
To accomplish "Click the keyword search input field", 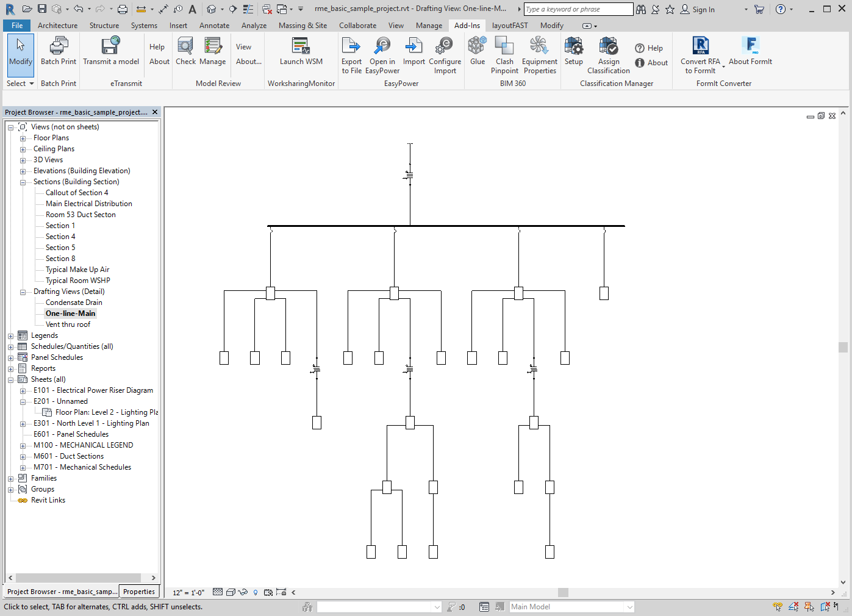I will point(578,9).
